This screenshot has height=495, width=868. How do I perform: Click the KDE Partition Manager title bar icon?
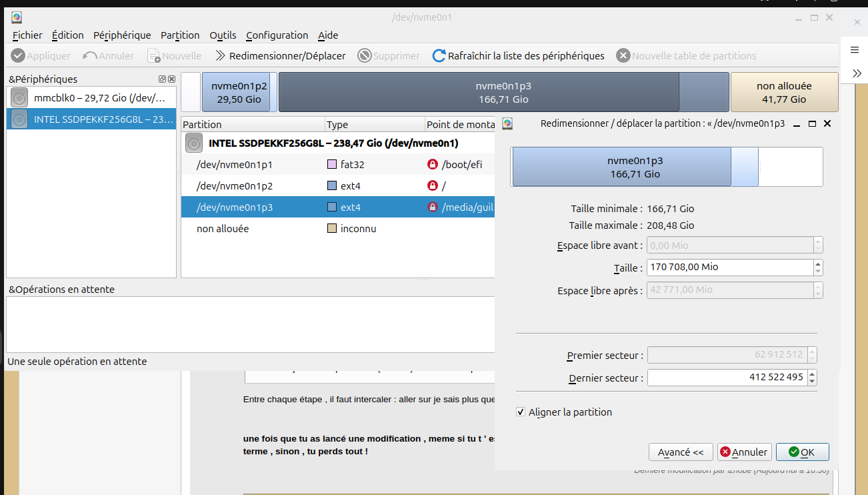tap(17, 17)
